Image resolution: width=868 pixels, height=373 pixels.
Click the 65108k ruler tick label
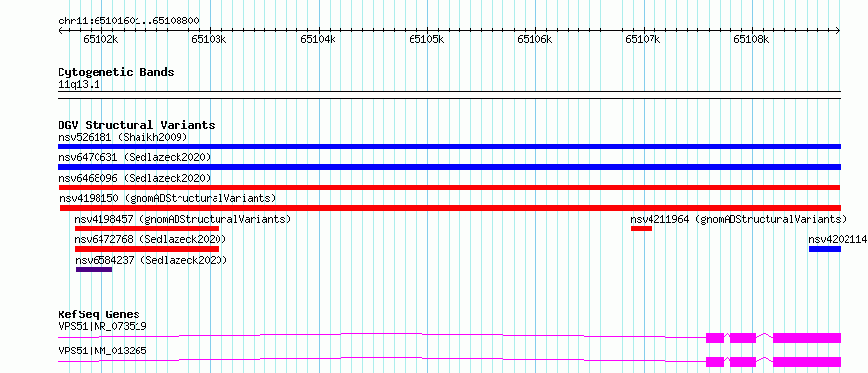click(752, 39)
